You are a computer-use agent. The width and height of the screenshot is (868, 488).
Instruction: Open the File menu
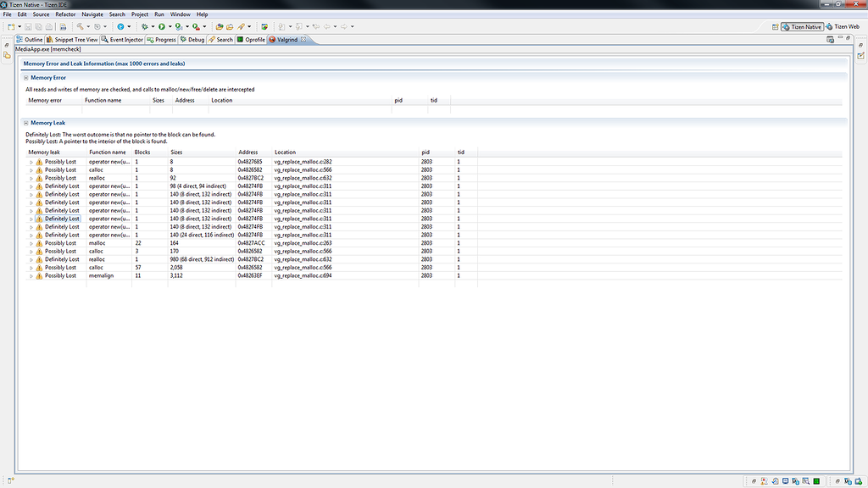[x=7, y=14]
